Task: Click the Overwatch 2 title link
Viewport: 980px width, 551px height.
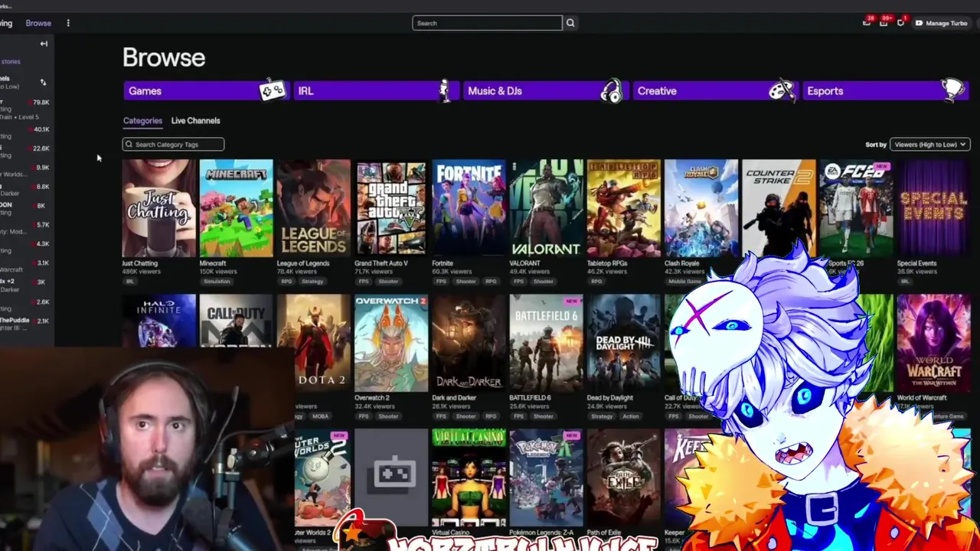Action: tap(372, 398)
